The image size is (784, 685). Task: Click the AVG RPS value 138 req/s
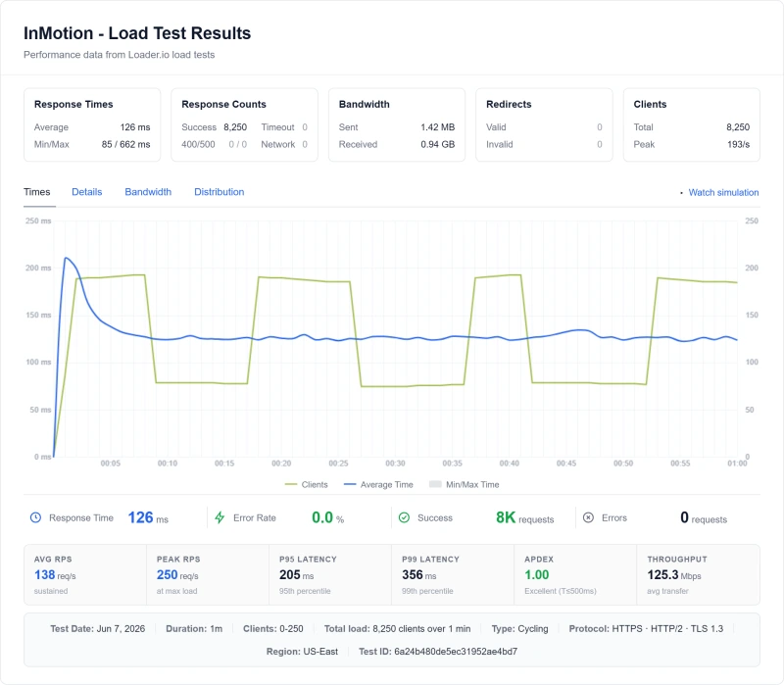(55, 575)
